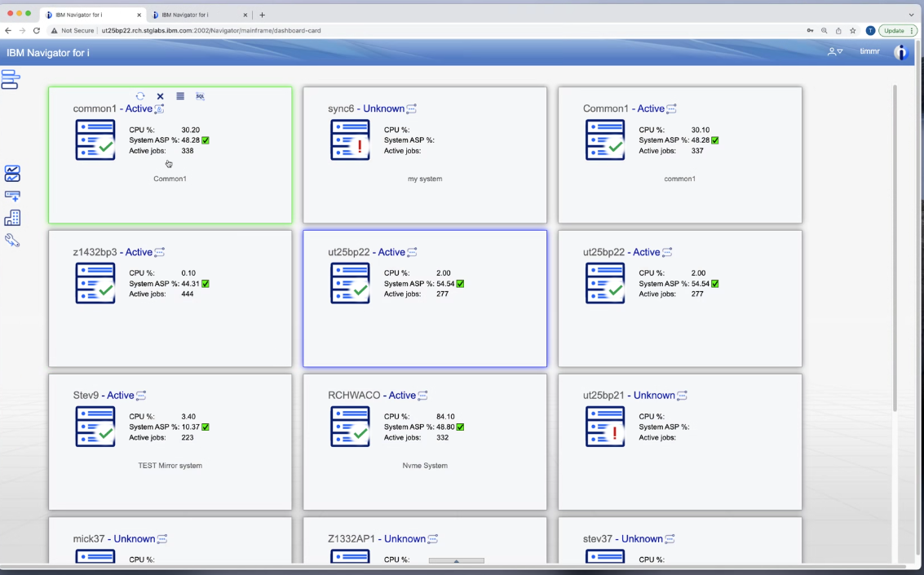924x575 pixels.
Task: Bookmark the page with star icon
Action: click(x=853, y=31)
